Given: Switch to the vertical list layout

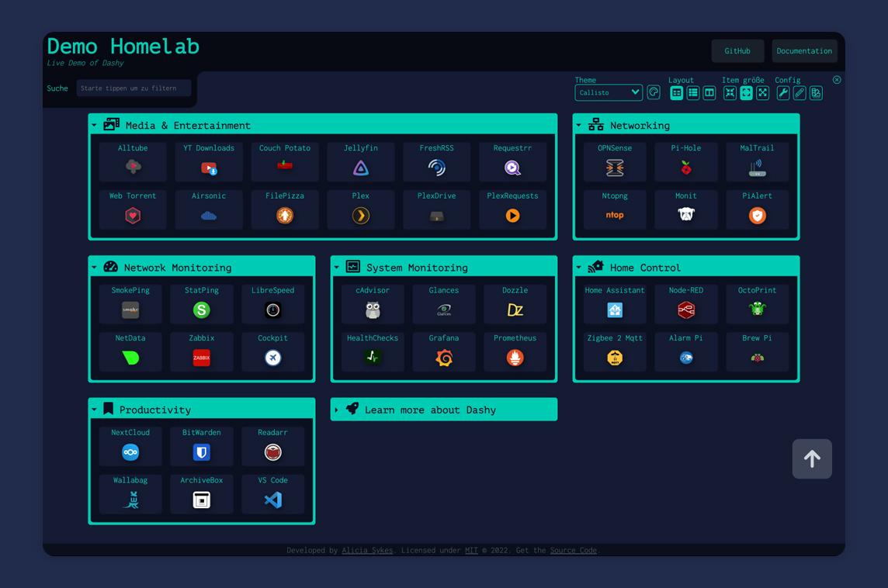Looking at the screenshot, I should pos(692,93).
